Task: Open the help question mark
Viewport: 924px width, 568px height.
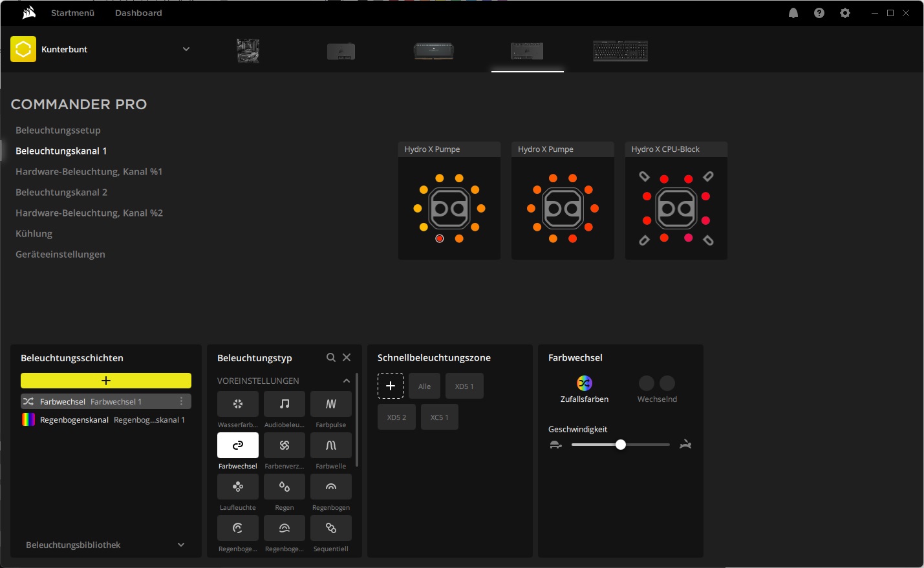Action: pyautogui.click(x=819, y=13)
